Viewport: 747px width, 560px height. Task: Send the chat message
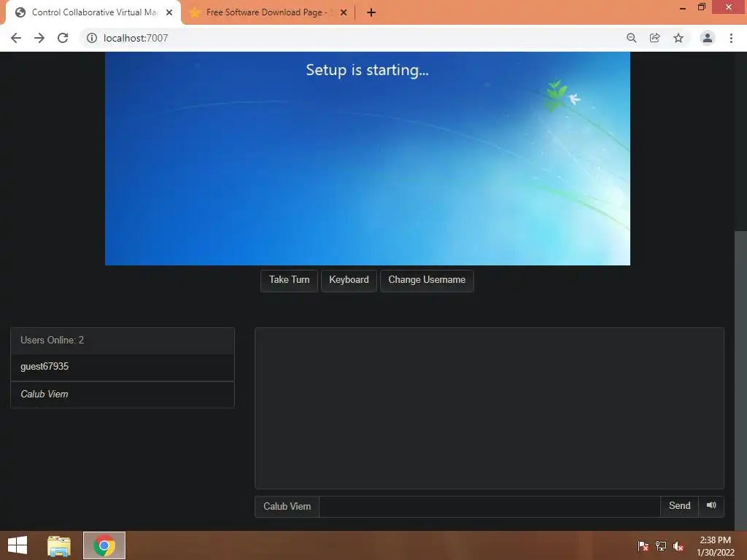tap(679, 506)
